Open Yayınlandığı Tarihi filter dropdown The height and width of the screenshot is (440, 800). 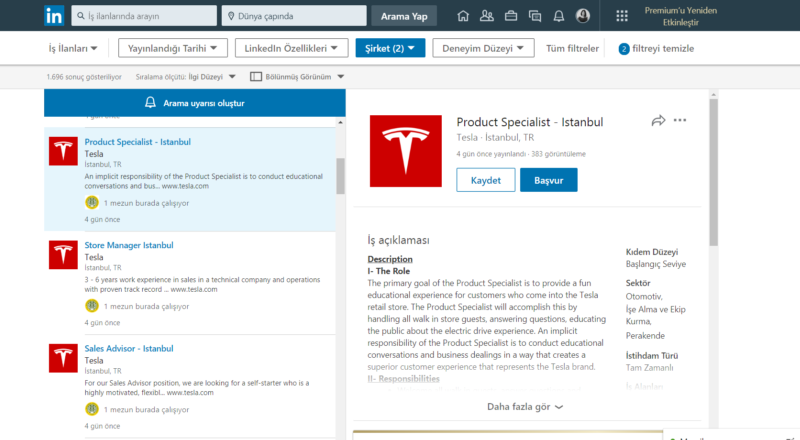click(172, 48)
